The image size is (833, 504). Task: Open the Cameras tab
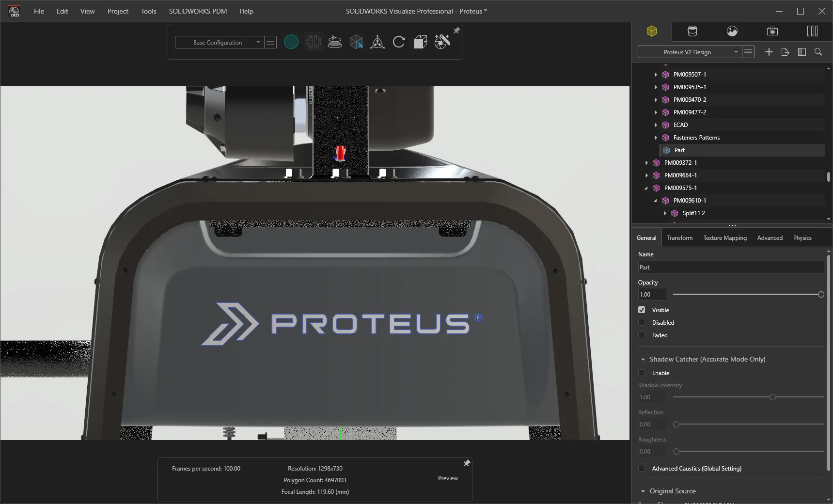point(772,31)
